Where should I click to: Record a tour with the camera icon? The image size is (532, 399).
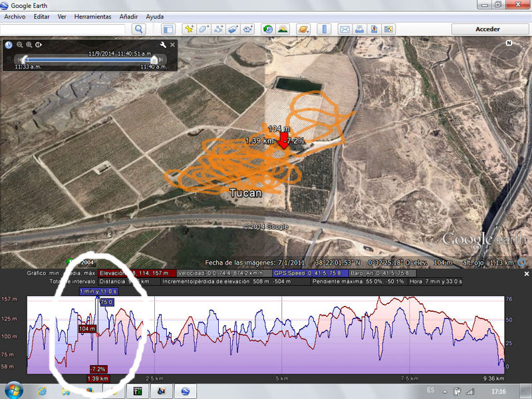coord(247,29)
